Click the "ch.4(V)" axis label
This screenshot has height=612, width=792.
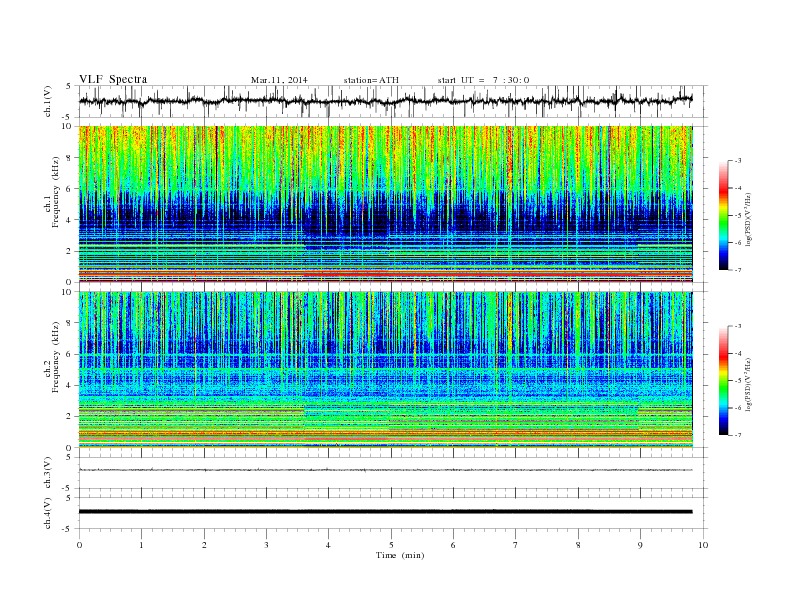click(x=48, y=513)
